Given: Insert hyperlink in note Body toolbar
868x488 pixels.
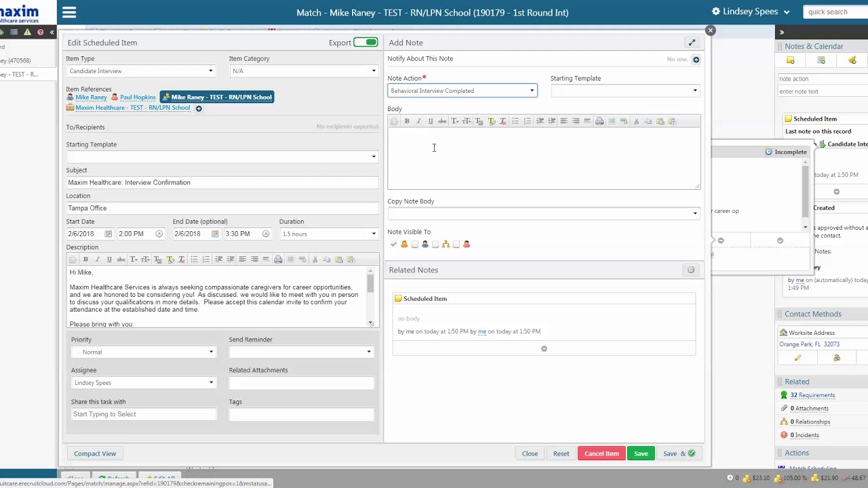Looking at the screenshot, I should [x=624, y=121].
